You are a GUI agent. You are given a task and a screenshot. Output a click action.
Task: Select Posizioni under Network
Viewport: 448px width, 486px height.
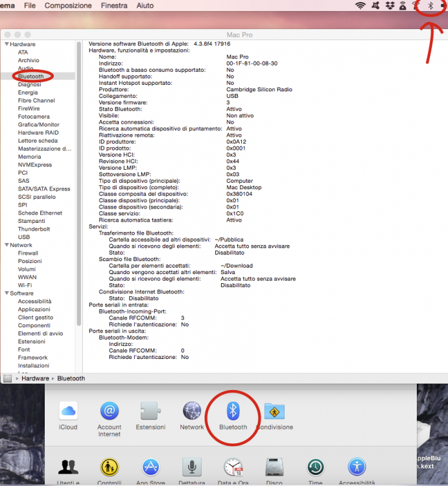pyautogui.click(x=30, y=261)
